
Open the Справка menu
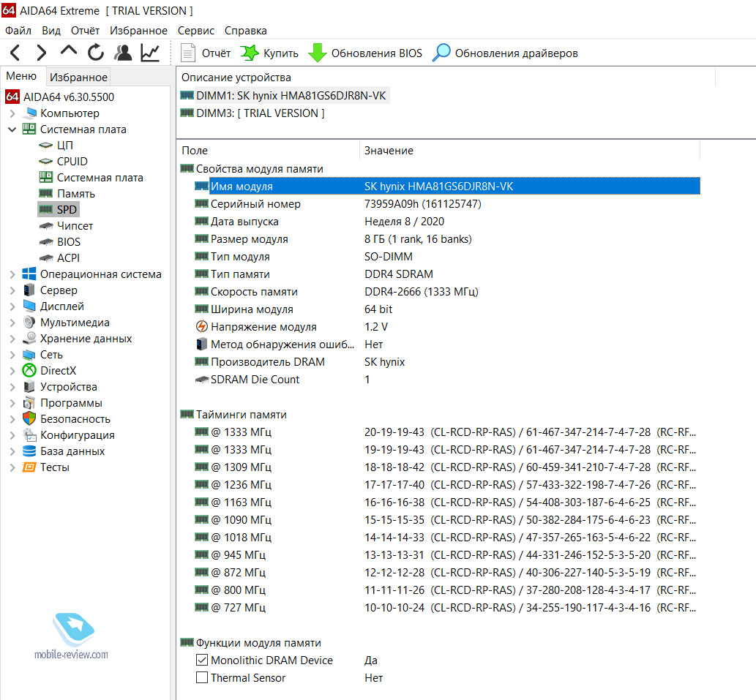coord(245,30)
